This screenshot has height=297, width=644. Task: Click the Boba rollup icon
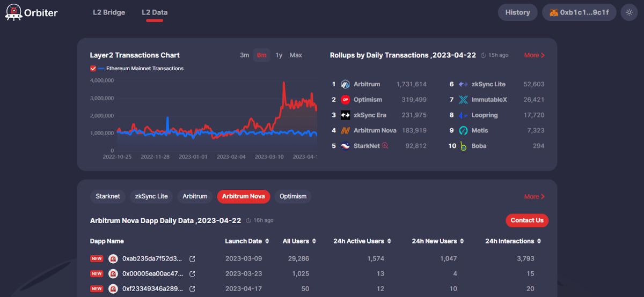[x=463, y=146]
